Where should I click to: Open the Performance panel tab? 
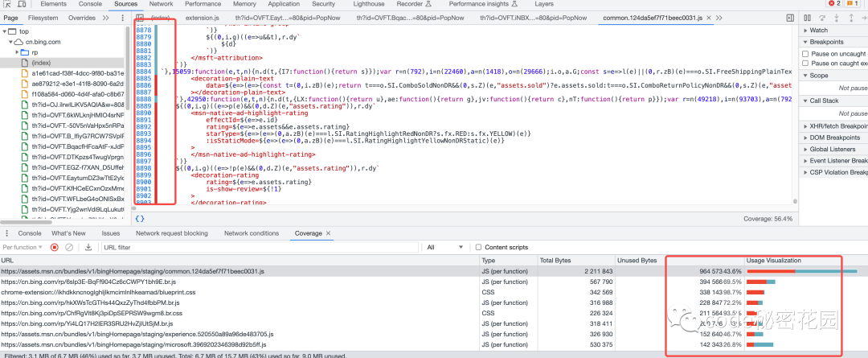[203, 4]
